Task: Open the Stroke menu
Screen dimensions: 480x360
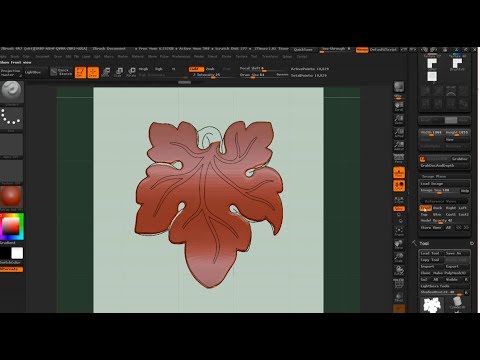Action: click(226, 57)
